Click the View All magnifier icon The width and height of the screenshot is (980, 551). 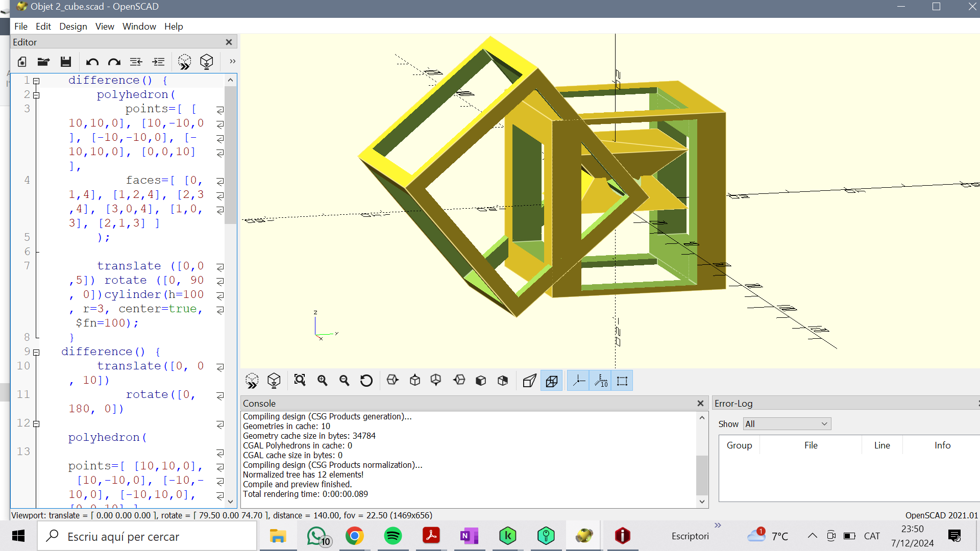[x=300, y=381]
